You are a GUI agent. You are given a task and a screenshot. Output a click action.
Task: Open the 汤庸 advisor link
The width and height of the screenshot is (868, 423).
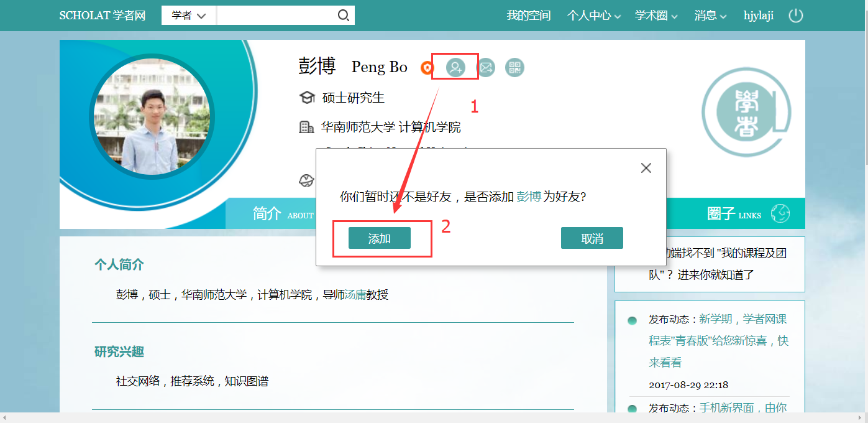tap(355, 295)
